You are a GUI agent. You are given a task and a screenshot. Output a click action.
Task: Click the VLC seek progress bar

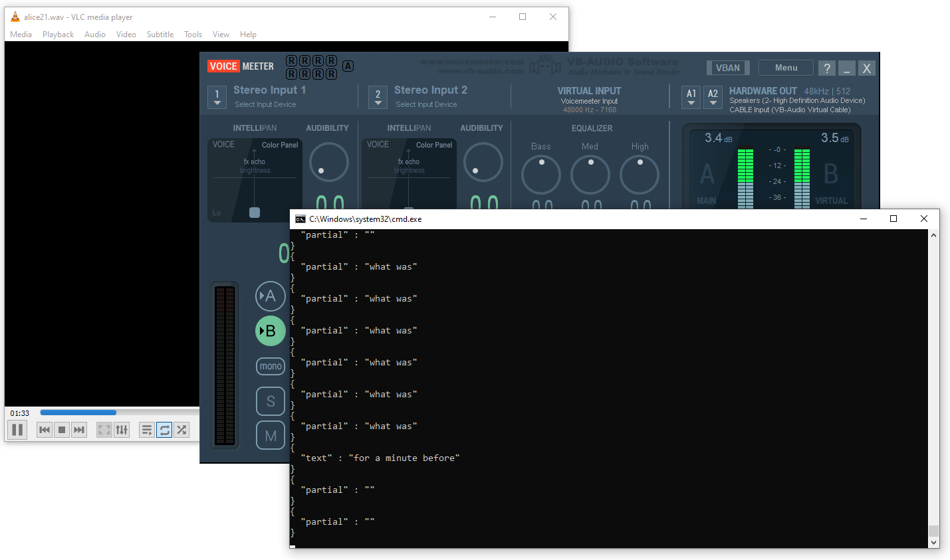pyautogui.click(x=120, y=413)
